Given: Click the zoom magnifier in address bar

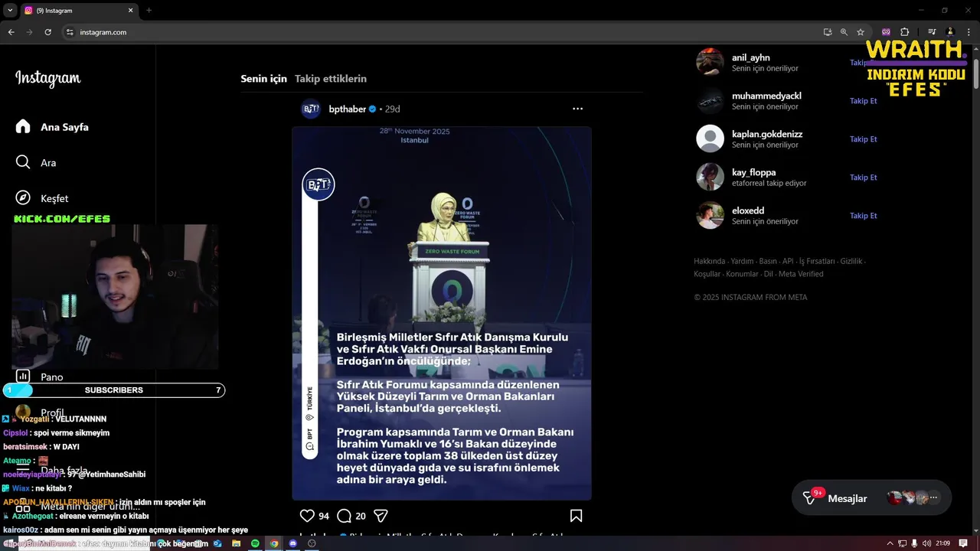Looking at the screenshot, I should coord(844,32).
